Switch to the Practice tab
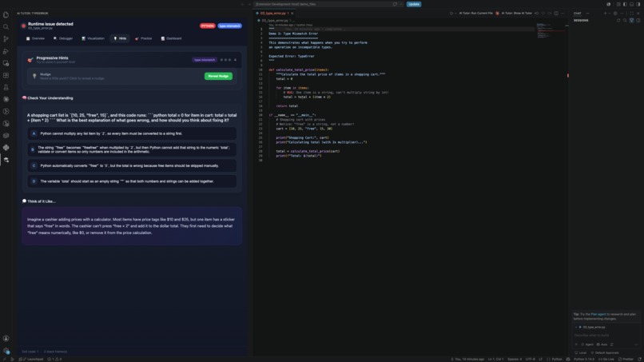 (x=143, y=38)
